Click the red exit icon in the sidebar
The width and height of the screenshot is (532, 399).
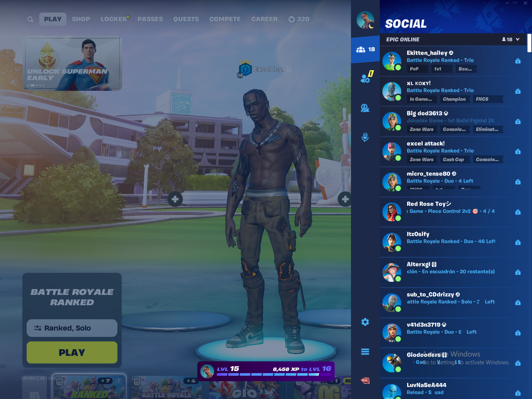[x=365, y=381]
